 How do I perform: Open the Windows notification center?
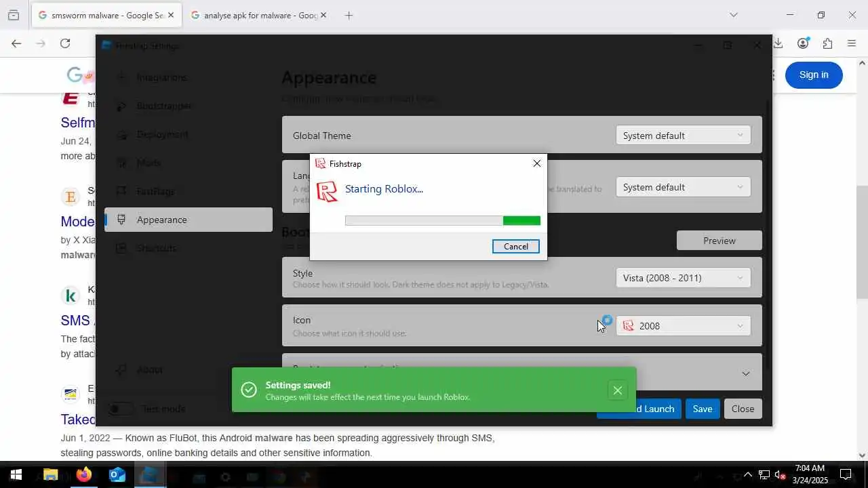[846, 474]
